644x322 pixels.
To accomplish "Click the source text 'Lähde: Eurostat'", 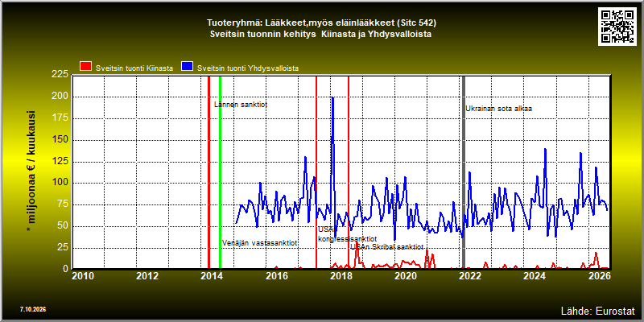I will [x=598, y=310].
